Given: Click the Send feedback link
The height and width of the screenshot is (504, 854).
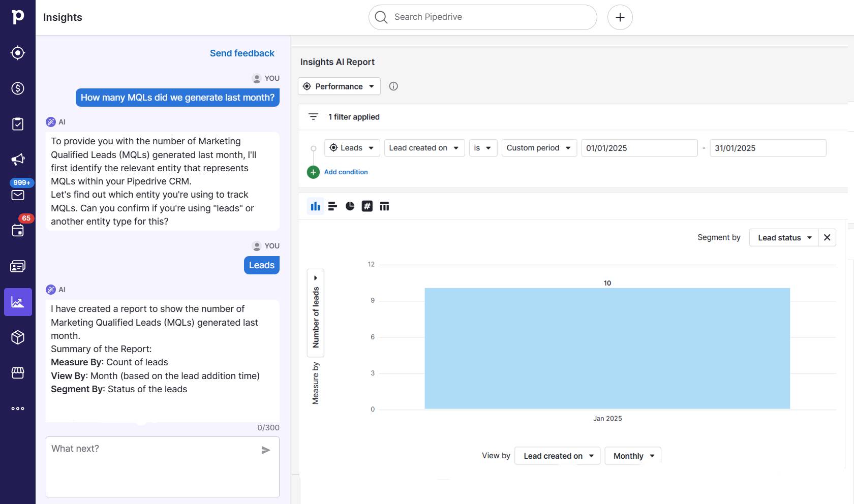Looking at the screenshot, I should [242, 53].
